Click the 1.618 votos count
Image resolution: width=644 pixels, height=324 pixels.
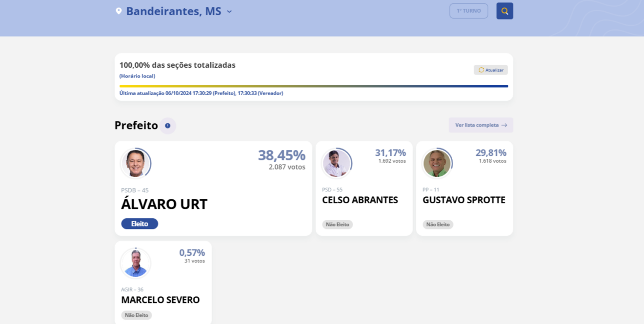coord(493,161)
